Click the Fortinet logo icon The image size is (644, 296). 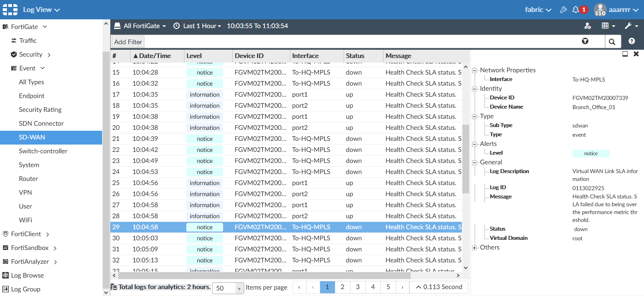click(11, 10)
